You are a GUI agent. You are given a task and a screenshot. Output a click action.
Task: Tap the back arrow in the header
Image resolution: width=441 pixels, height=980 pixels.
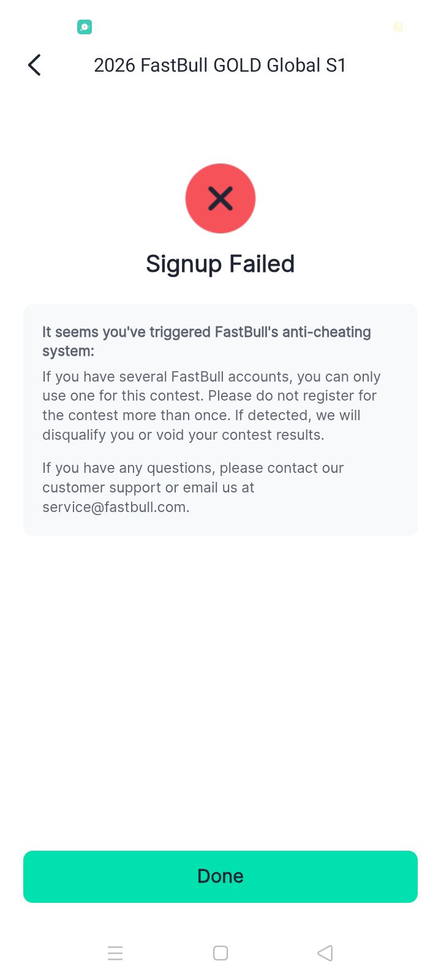click(34, 65)
